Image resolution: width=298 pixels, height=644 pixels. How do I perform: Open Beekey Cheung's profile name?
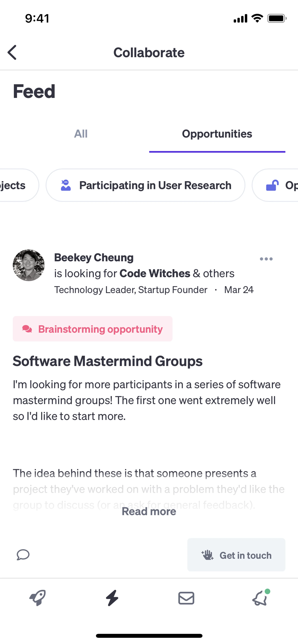[94, 257]
